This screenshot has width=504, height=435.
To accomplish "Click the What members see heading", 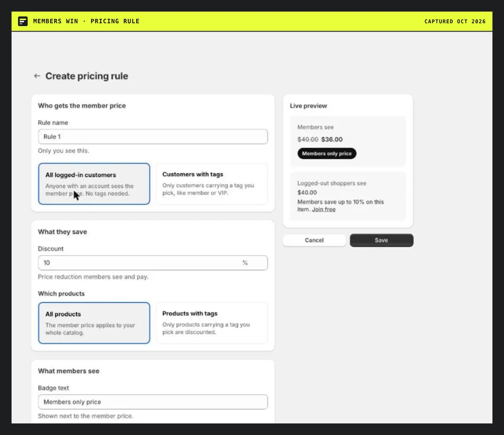I will [x=69, y=371].
